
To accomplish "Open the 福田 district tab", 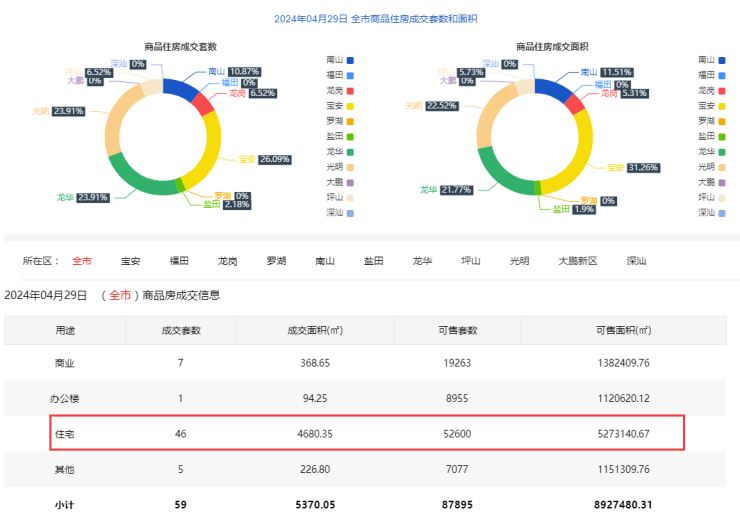I will [179, 261].
